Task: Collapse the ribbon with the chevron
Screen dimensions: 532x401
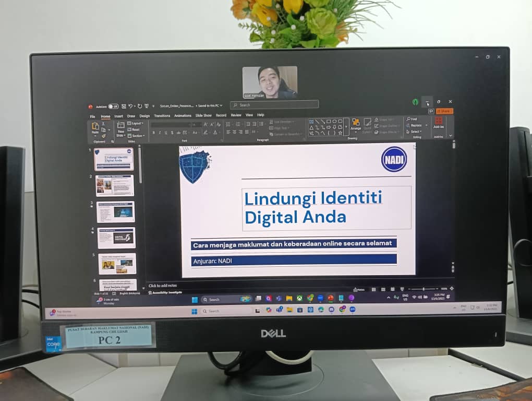Action: [x=451, y=135]
